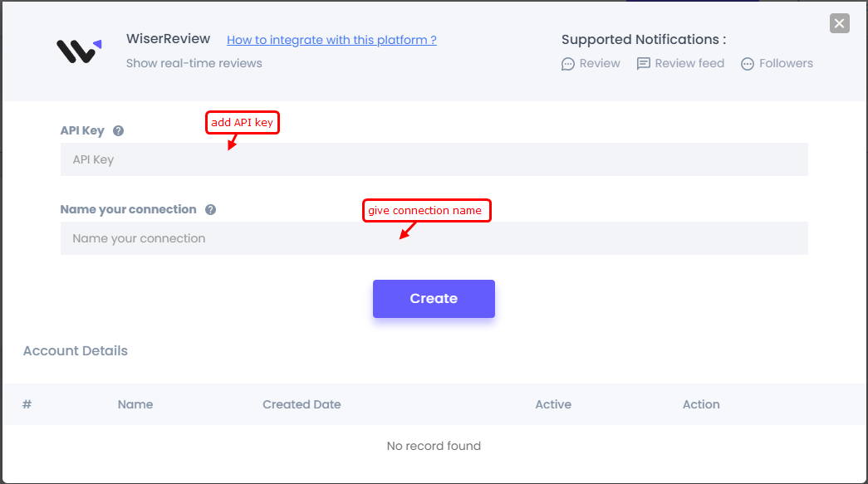Open the 'How to integrate with this platform' link

[331, 39]
